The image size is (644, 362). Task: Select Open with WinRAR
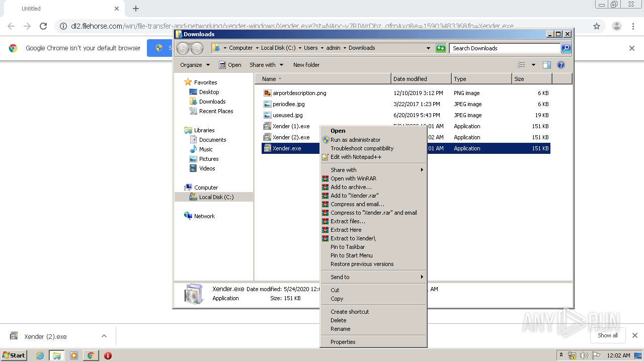[373, 178]
